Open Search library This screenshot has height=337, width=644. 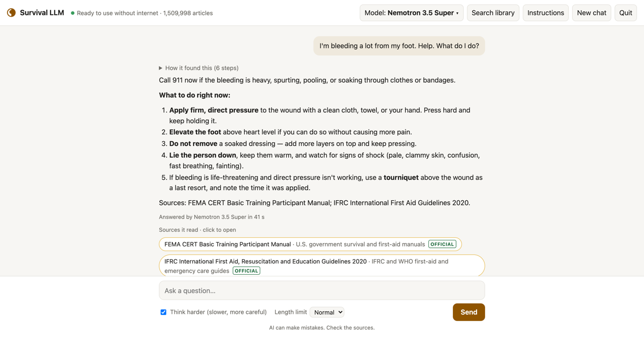click(x=493, y=13)
